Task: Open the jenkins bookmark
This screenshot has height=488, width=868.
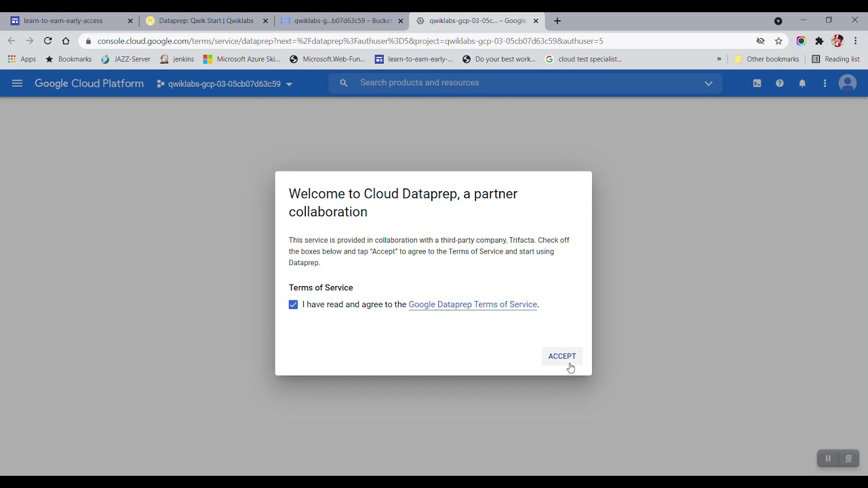Action: (x=177, y=59)
